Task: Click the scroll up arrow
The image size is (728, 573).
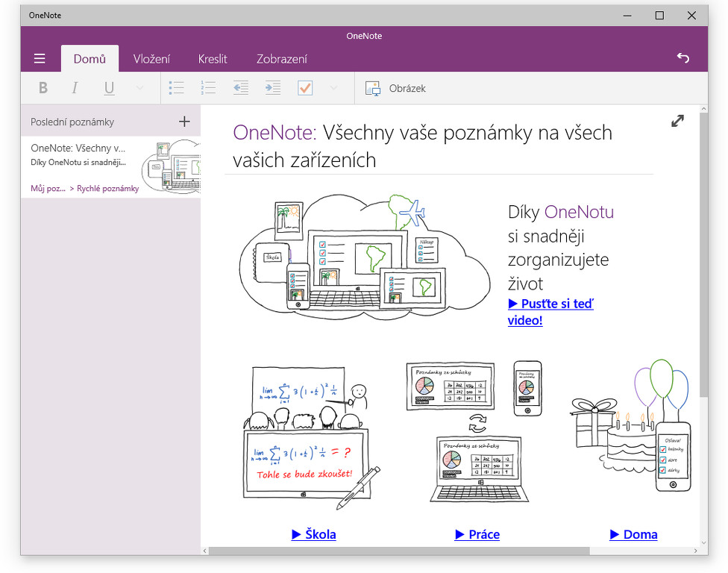Action: pyautogui.click(x=704, y=109)
